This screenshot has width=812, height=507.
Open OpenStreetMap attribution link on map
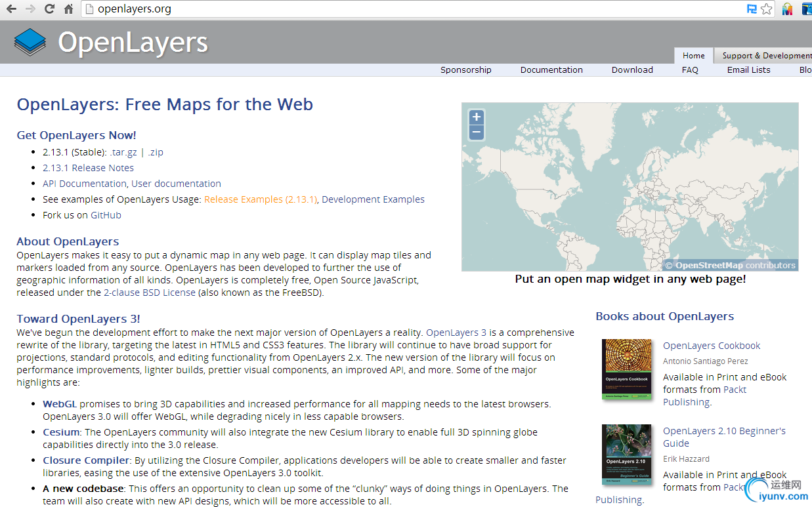[x=709, y=266]
